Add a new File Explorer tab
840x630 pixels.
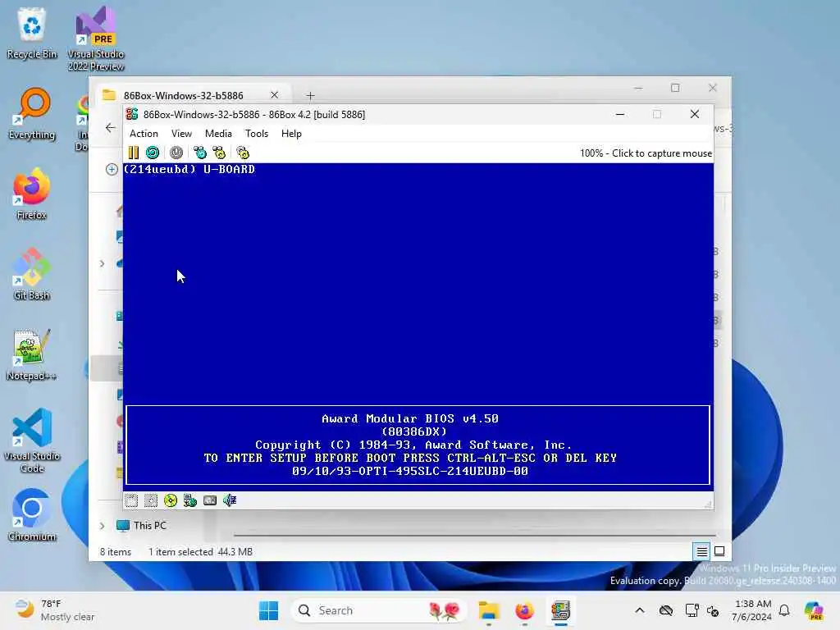click(310, 96)
